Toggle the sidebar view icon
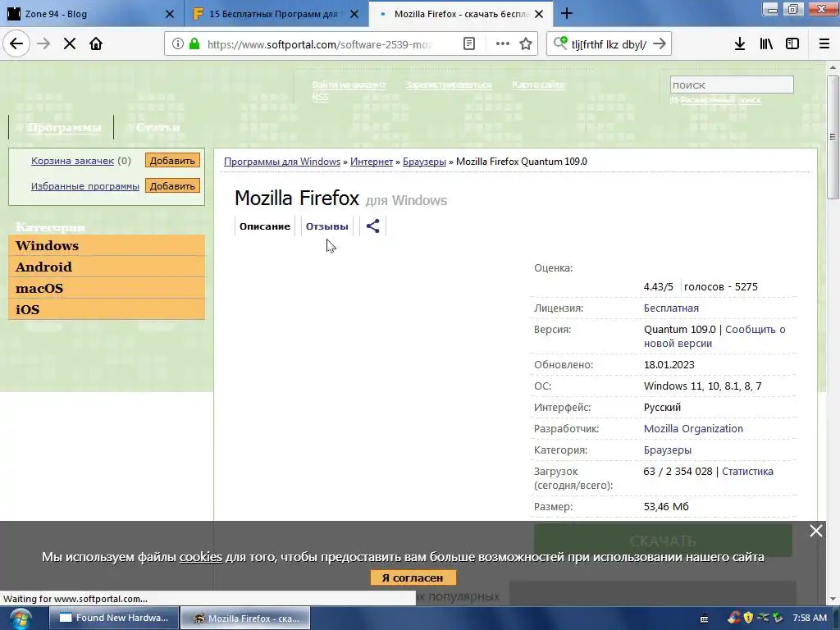This screenshot has width=840, height=630. [792, 44]
